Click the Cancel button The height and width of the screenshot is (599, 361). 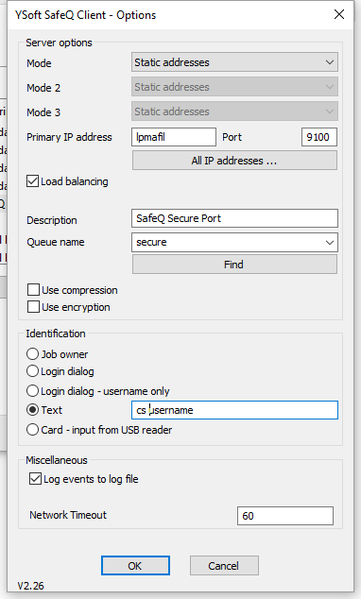click(x=224, y=565)
